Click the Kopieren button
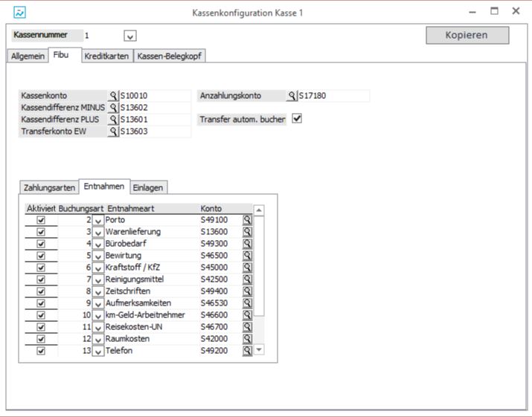Viewport: 532px width, 417px height. [467, 35]
